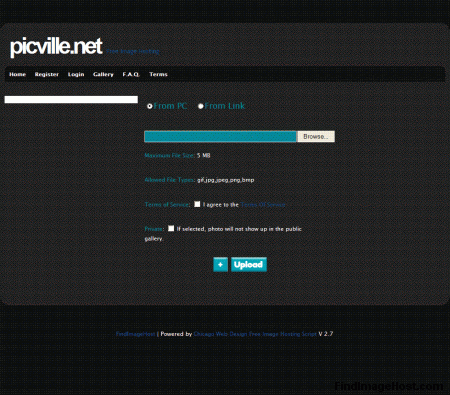Click the Browse... button
450x395 pixels.
coord(316,136)
